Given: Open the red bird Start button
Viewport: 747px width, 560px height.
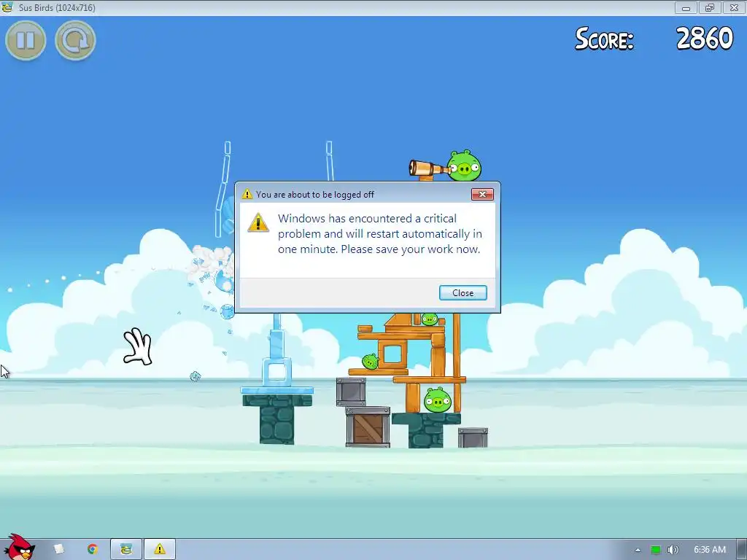Looking at the screenshot, I should click(x=19, y=548).
